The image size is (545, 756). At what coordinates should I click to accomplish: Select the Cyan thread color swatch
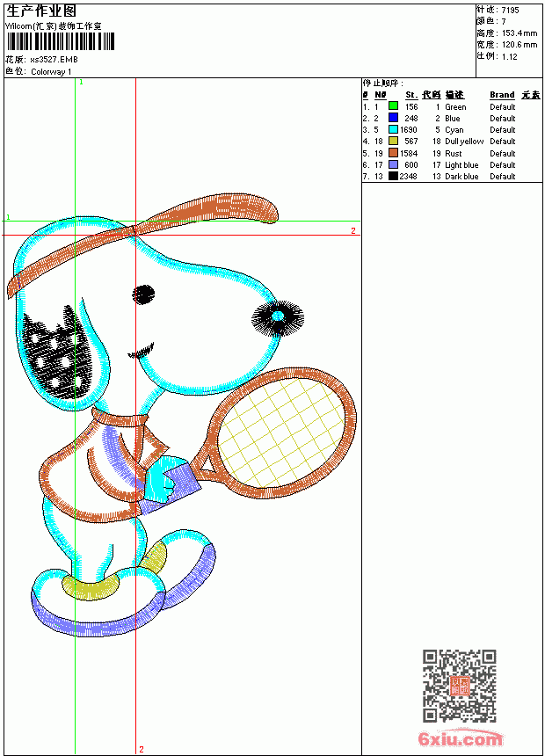pos(394,129)
